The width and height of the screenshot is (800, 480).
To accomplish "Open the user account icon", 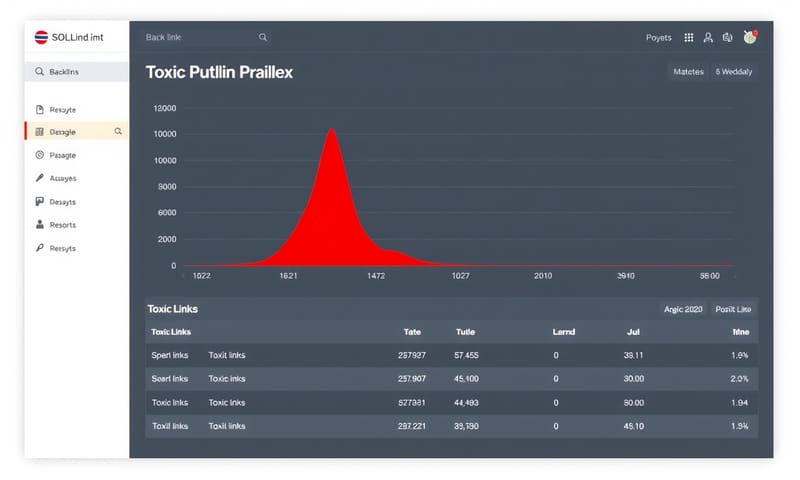I will tap(708, 37).
